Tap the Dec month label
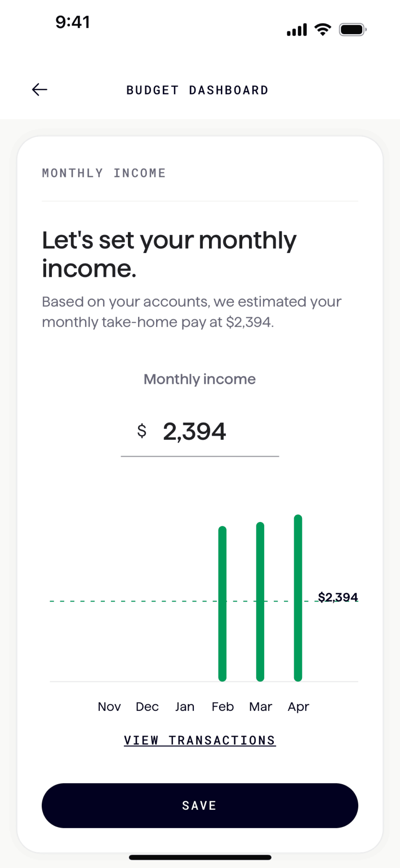Image resolution: width=400 pixels, height=868 pixels. click(x=147, y=707)
